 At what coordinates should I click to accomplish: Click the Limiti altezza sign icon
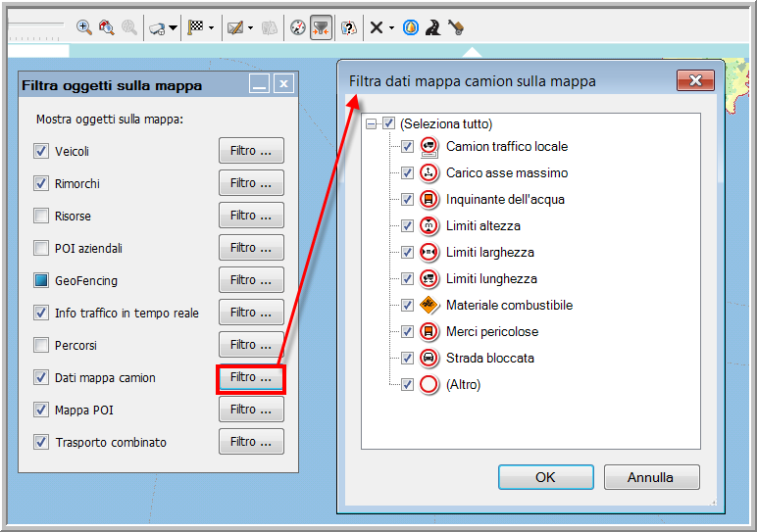coord(429,225)
